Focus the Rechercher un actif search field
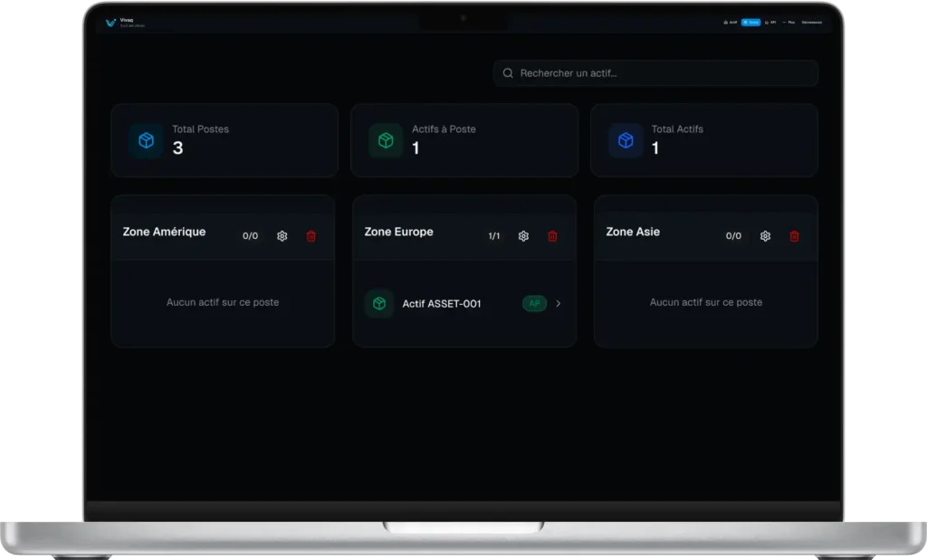Image resolution: width=927 pixels, height=560 pixels. tap(656, 73)
